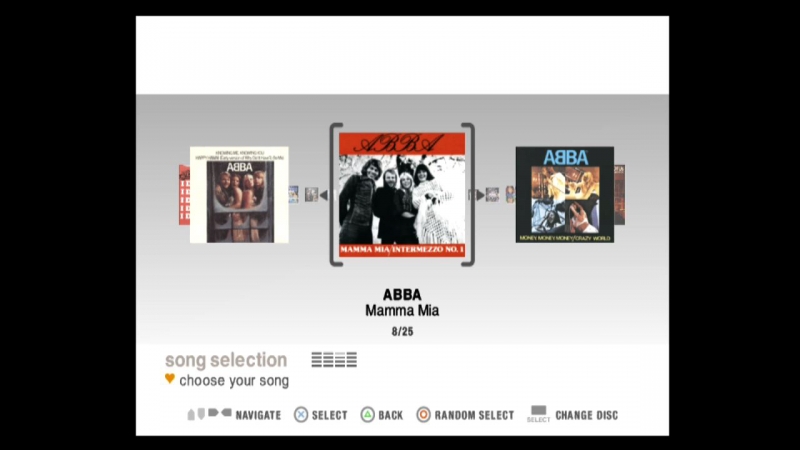
Task: Click the RANDOM SELECT label
Action: click(474, 415)
